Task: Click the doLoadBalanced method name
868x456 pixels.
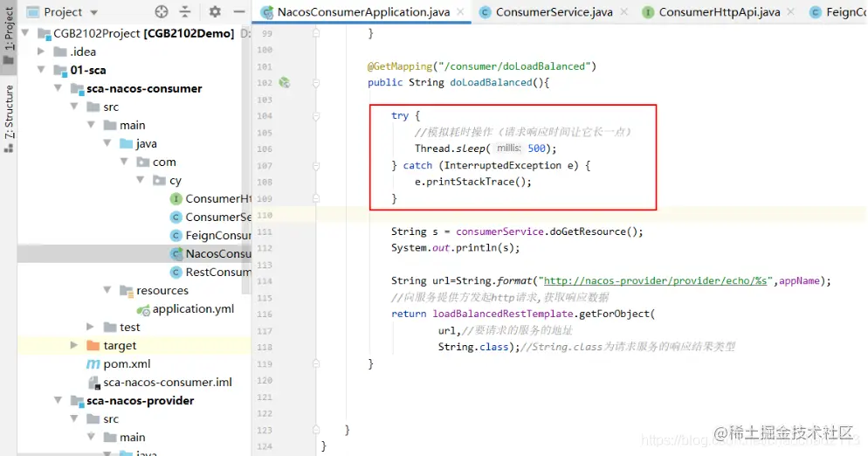Action: [x=491, y=83]
